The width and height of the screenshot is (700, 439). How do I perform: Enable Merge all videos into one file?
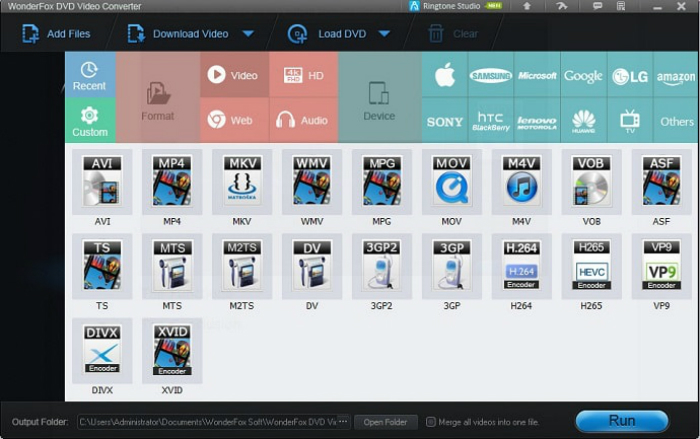(x=431, y=422)
